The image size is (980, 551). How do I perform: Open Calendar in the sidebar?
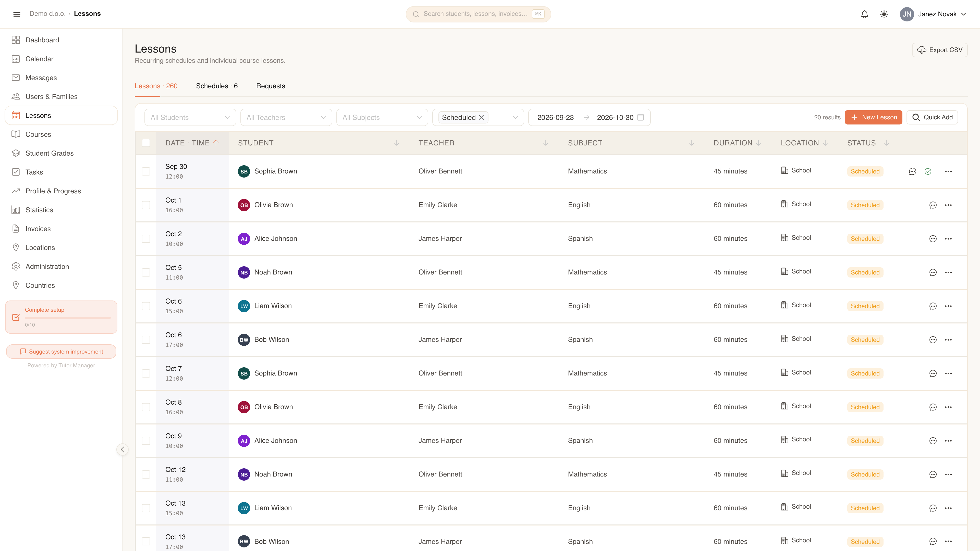[x=61, y=59]
